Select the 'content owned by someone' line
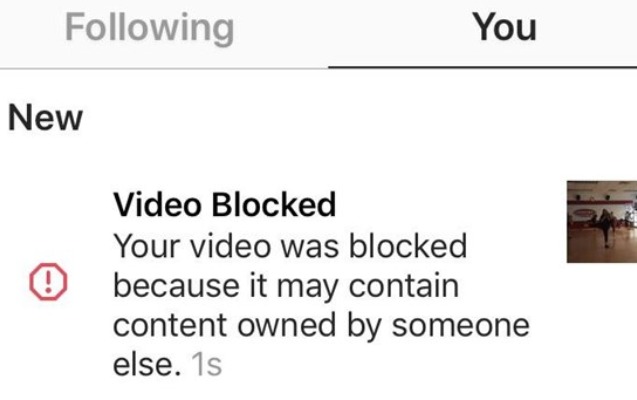This screenshot has height=400, width=637. pyautogui.click(x=321, y=326)
